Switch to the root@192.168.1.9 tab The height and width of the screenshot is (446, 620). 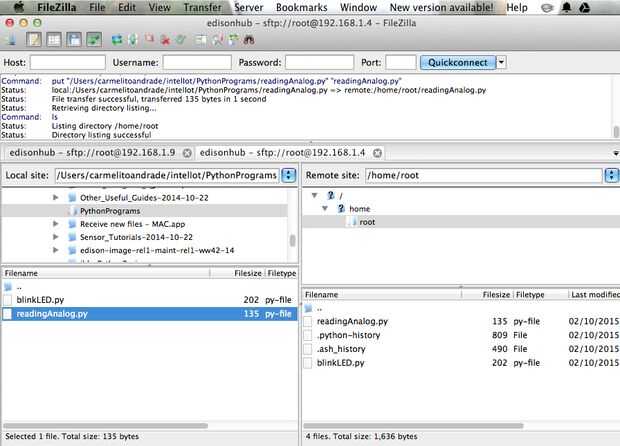coord(92,153)
